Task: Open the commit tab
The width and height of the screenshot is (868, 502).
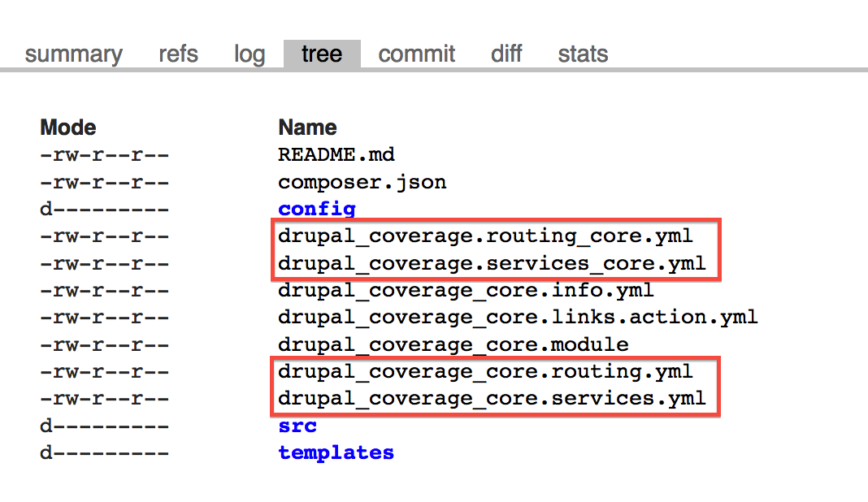Action: click(417, 54)
